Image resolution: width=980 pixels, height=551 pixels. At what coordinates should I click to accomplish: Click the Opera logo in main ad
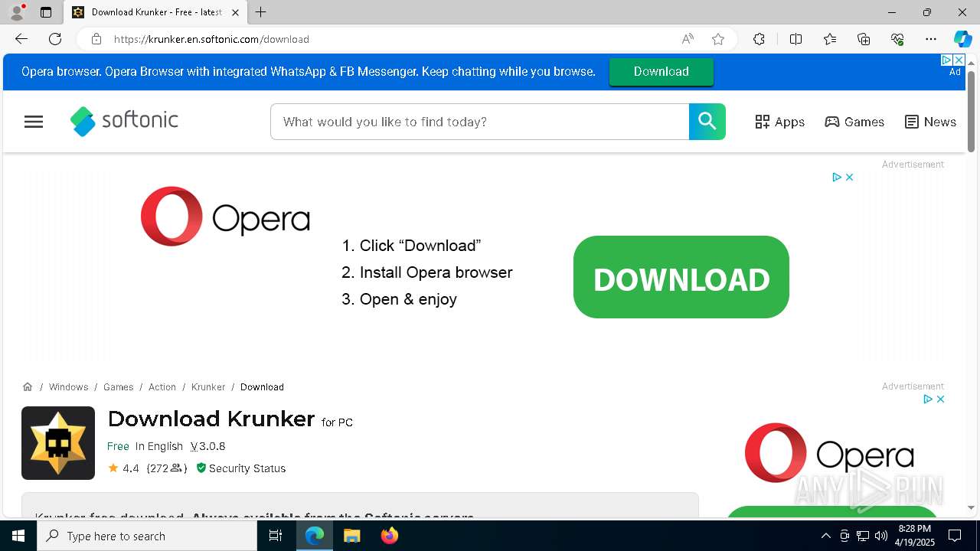pyautogui.click(x=225, y=217)
